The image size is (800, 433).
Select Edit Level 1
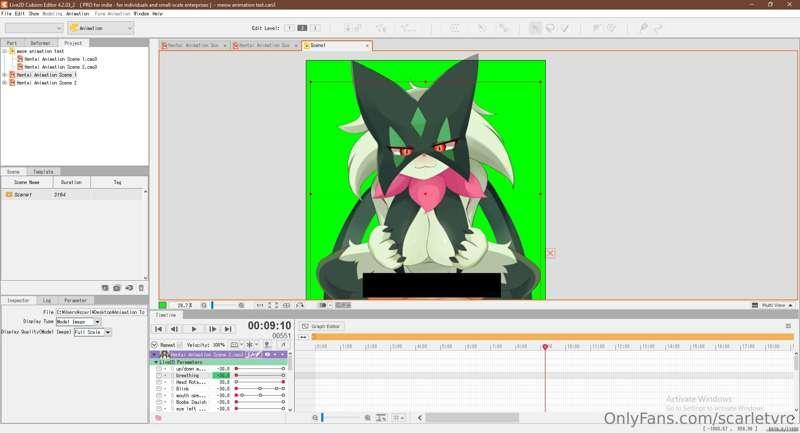[x=289, y=28]
